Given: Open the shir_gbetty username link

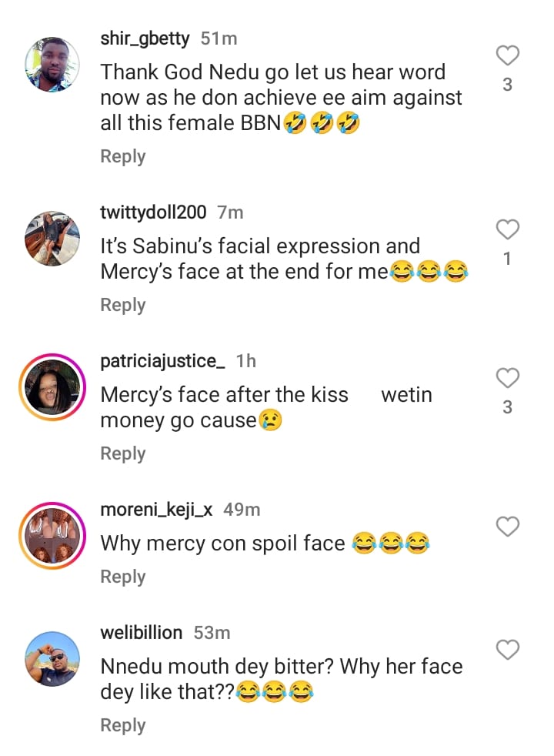Looking at the screenshot, I should click(x=145, y=38).
